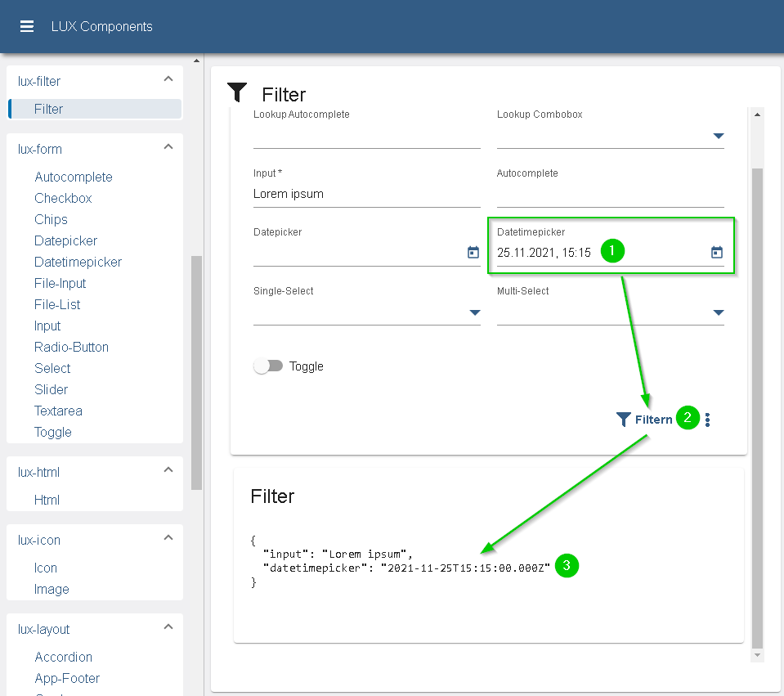Click the funnel icon beside the Filter heading
This screenshot has height=696, width=784.
coord(237,92)
